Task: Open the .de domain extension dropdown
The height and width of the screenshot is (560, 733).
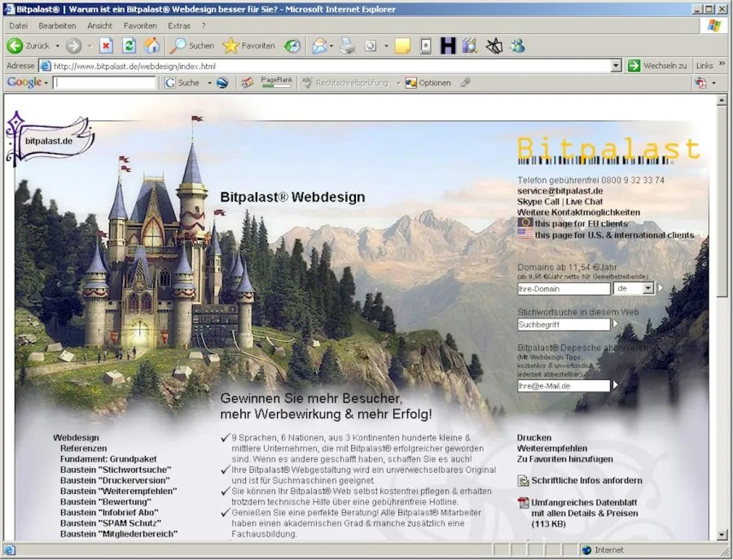Action: [647, 288]
